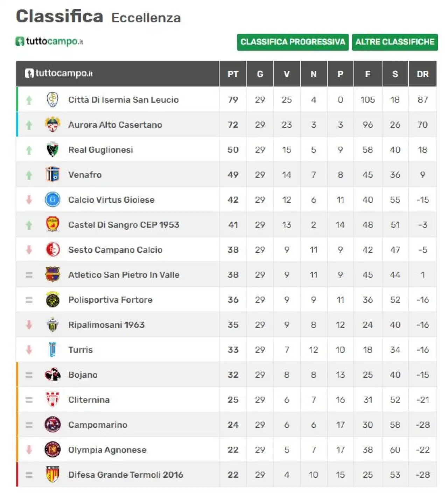The height and width of the screenshot is (496, 448).
Task: Open the Olympia Agnonese team link
Action: coord(107,450)
